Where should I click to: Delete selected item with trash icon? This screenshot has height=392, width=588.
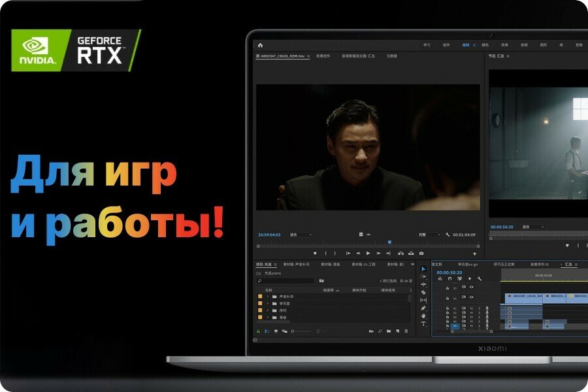click(x=406, y=331)
